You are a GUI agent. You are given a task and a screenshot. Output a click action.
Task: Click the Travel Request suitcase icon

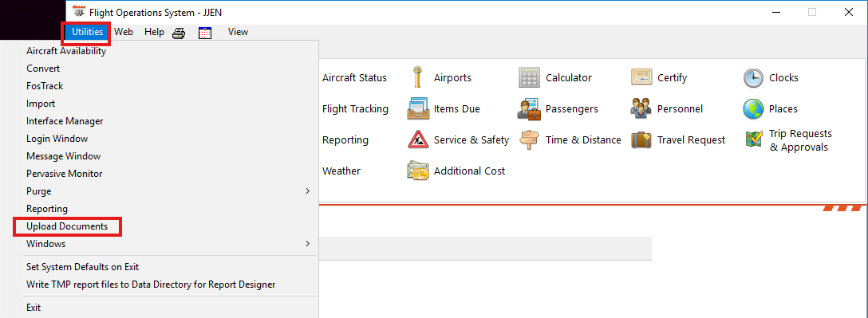point(641,139)
